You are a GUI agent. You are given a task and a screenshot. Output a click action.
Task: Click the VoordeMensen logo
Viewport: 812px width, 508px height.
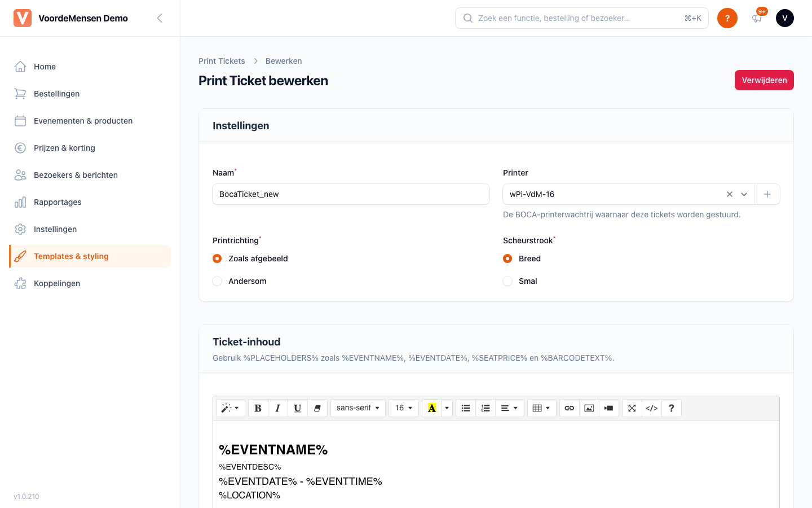click(x=23, y=18)
